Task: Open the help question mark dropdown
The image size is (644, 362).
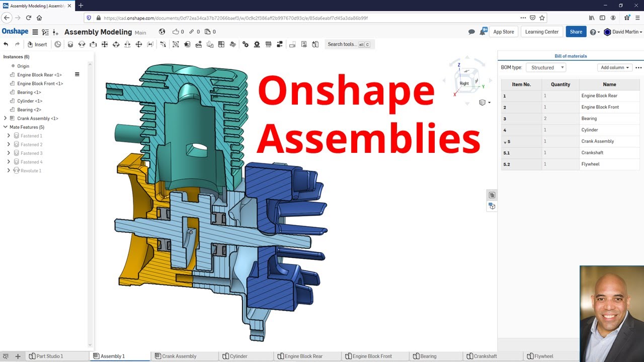Action: tap(595, 32)
